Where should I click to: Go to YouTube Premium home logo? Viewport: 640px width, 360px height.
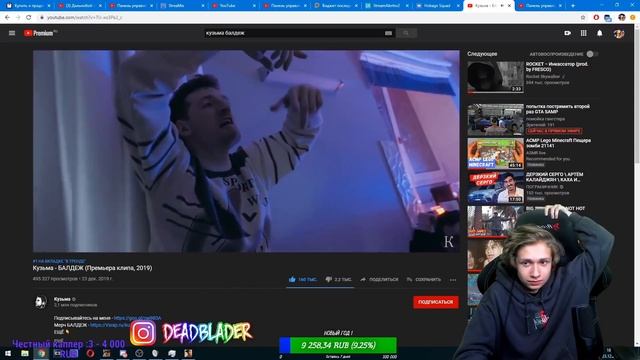click(x=40, y=33)
